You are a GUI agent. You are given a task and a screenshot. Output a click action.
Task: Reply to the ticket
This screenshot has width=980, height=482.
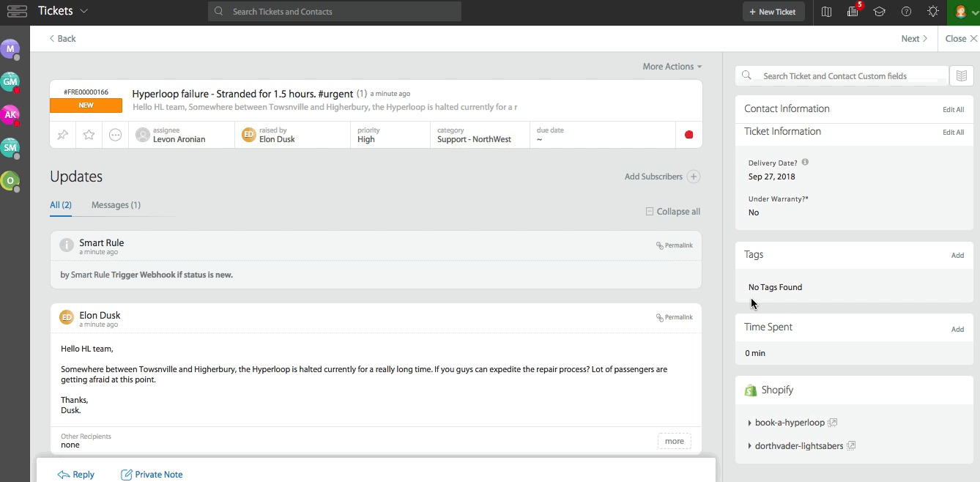76,475
